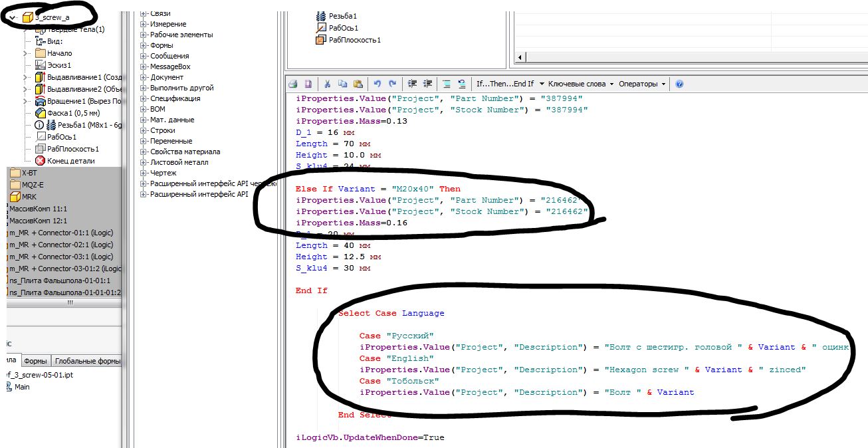Click the Copy icon in the rule editor
This screenshot has width=868, height=448.
343,83
